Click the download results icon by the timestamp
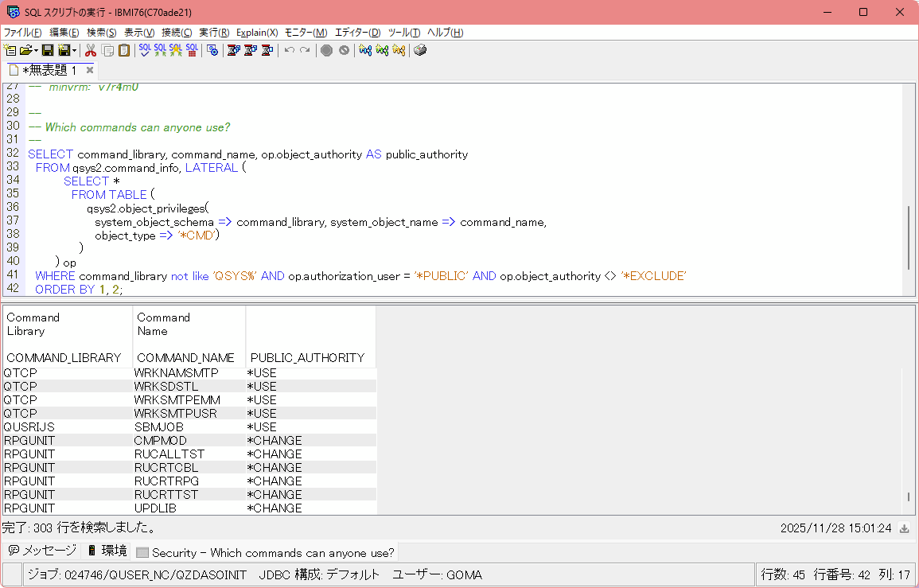Viewport: 919px width, 588px height. [x=905, y=528]
